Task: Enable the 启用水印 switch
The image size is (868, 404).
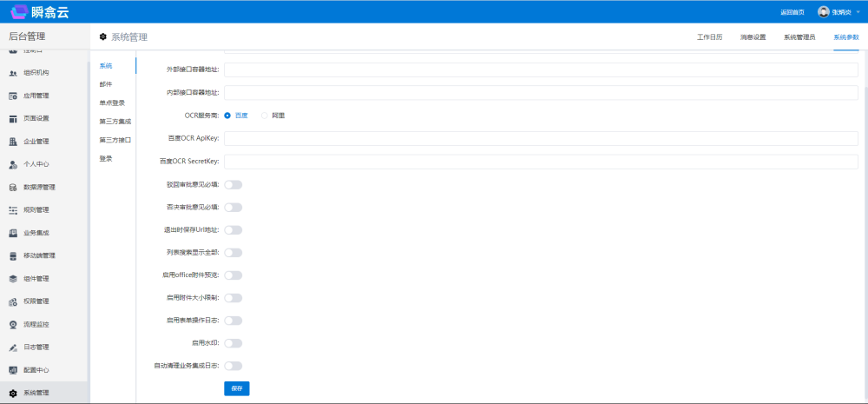Action: click(233, 343)
